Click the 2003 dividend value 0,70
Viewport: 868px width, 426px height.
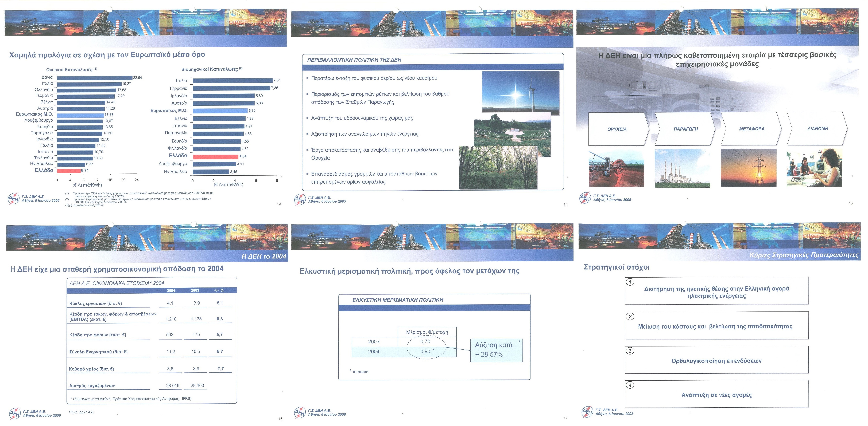click(x=425, y=341)
